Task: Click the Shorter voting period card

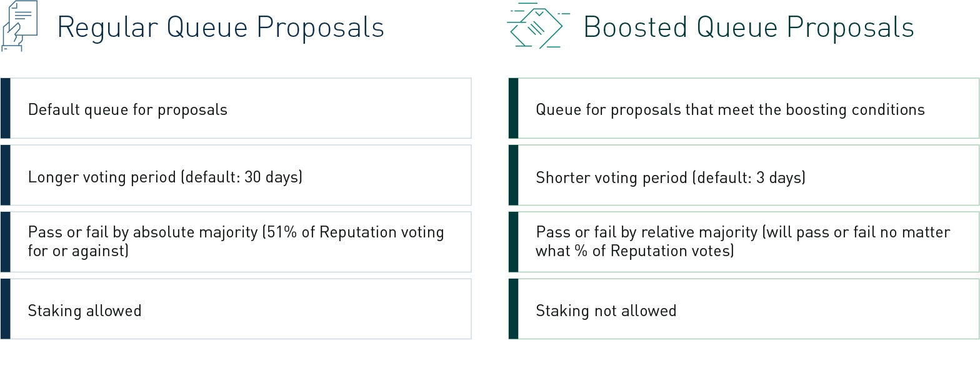Action: coord(748,176)
